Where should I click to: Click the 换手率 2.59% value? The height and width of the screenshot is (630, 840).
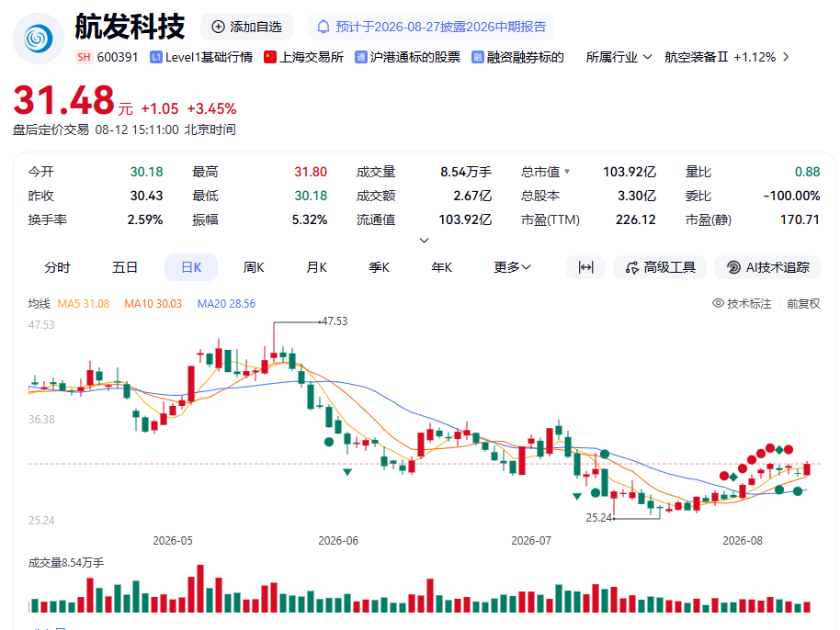tap(145, 220)
